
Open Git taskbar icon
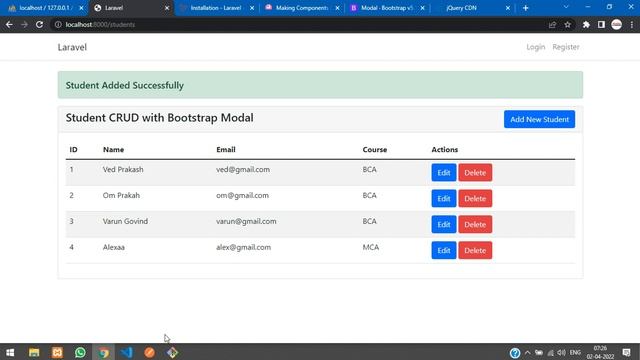pos(172,352)
